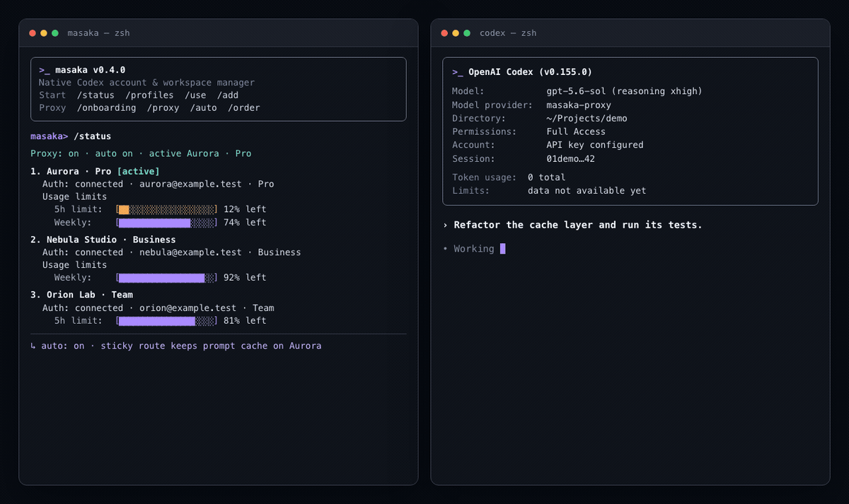The width and height of the screenshot is (849, 504).
Task: Click the /add command
Action: tap(228, 95)
